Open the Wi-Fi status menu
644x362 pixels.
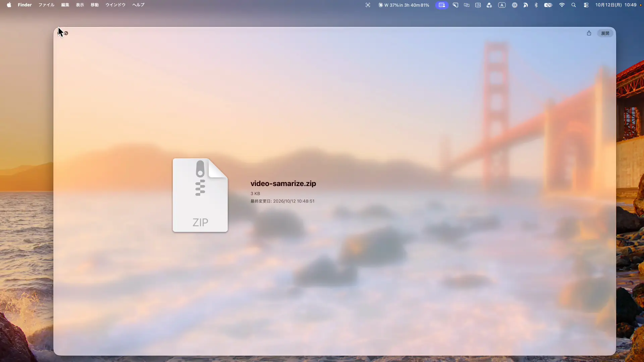tap(562, 5)
